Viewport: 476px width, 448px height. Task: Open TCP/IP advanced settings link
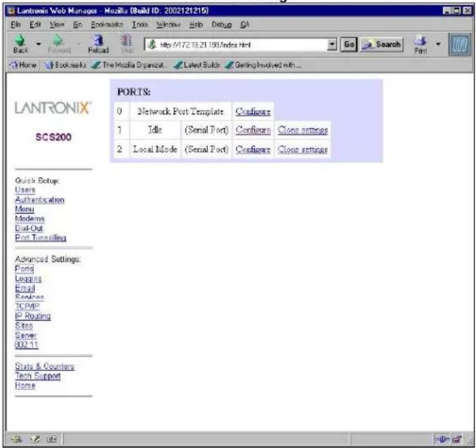(27, 306)
